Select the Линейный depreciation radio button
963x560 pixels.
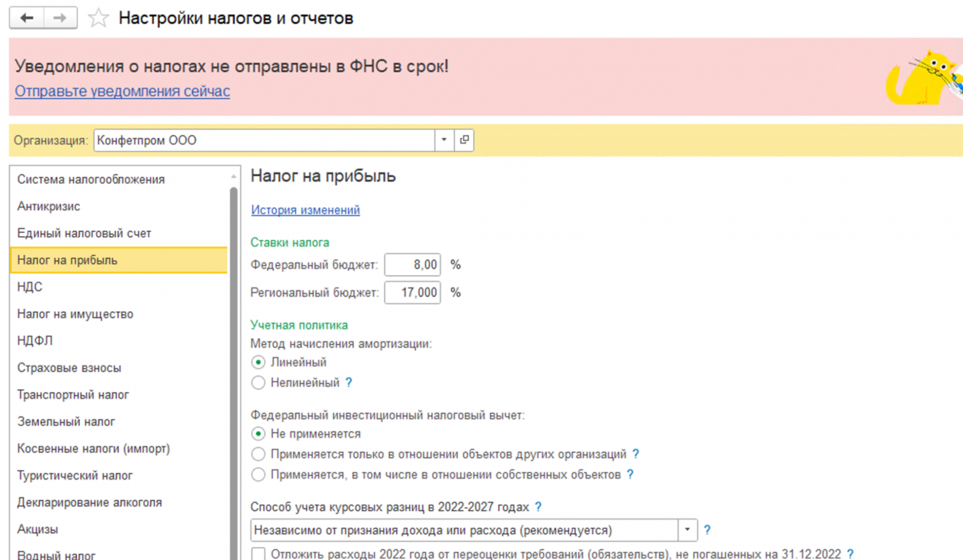click(x=258, y=362)
